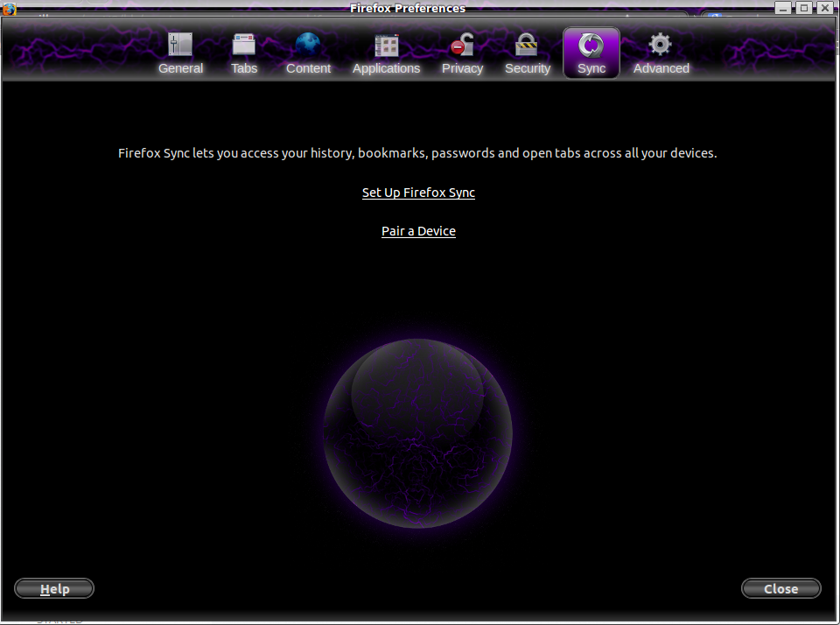Click the Set Up Firefox Sync link
Viewport: 840px width, 625px height.
tap(418, 193)
